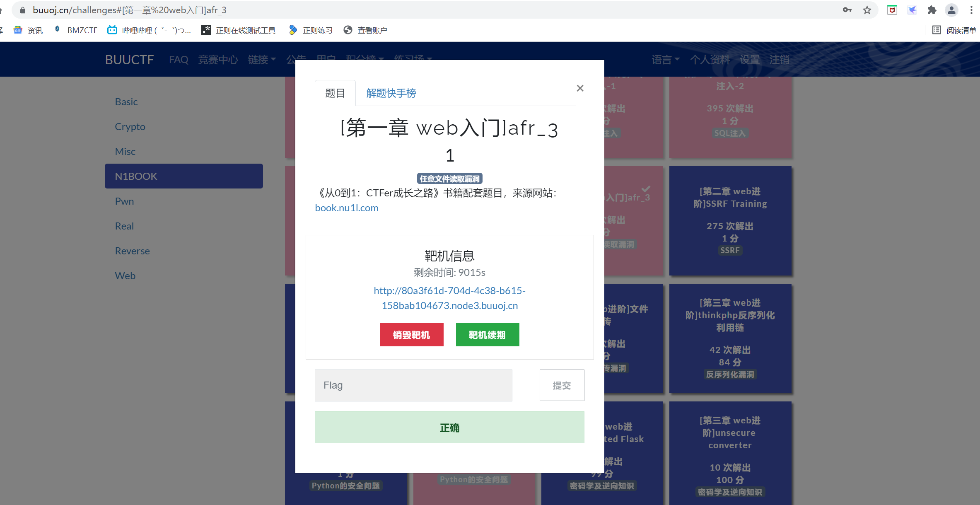
Task: Open the book.nu1l.com link
Action: click(346, 208)
